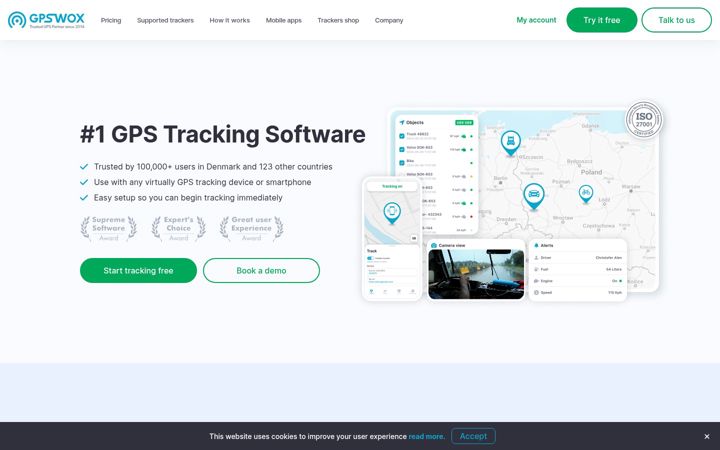Click the Objects panel title
The width and height of the screenshot is (720, 450).
click(x=415, y=123)
